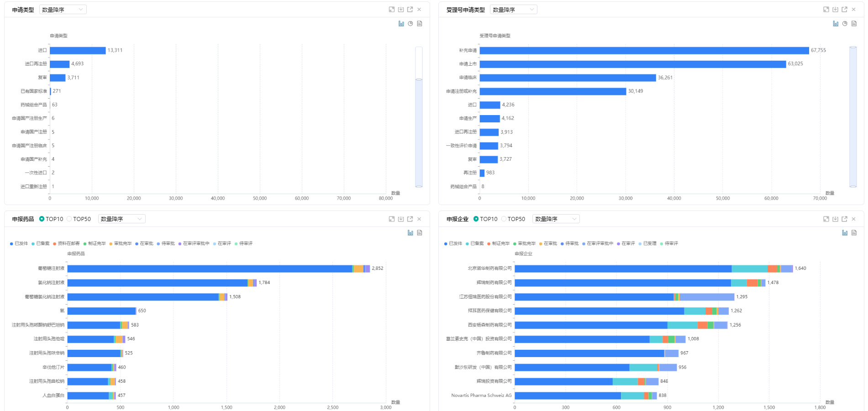
Task: Click 葡萄糖注射液 bar in 申报药品 chart
Action: (x=209, y=269)
